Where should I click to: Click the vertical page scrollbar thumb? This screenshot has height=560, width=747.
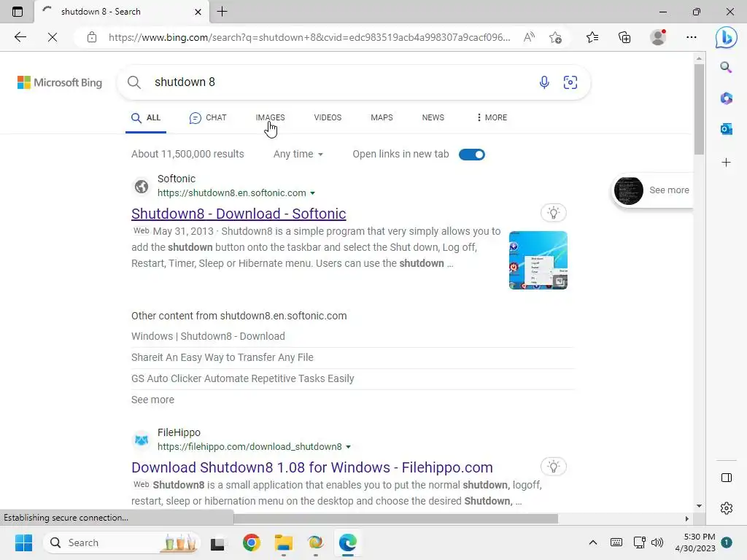(x=699, y=109)
